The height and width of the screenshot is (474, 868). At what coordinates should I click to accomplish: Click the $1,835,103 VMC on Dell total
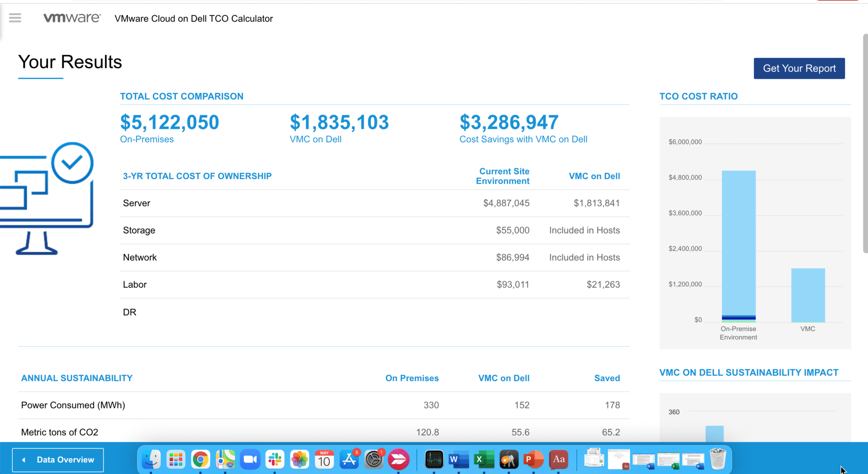[x=339, y=122]
